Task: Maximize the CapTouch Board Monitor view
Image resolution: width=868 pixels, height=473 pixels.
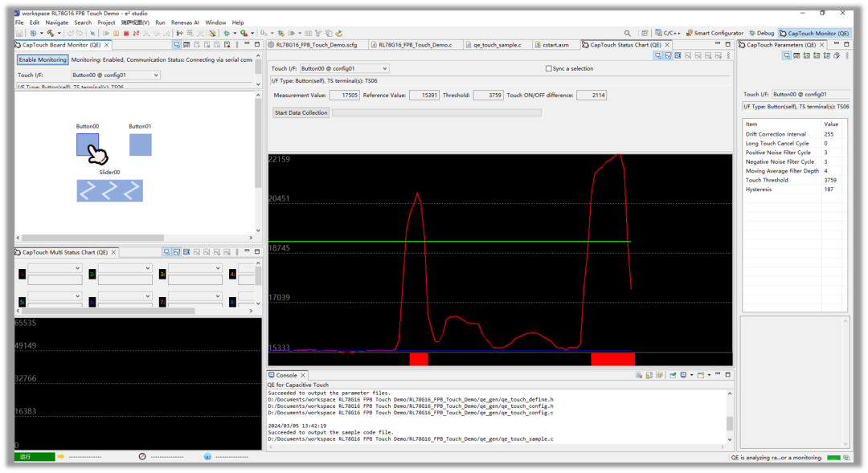Action: tap(257, 45)
